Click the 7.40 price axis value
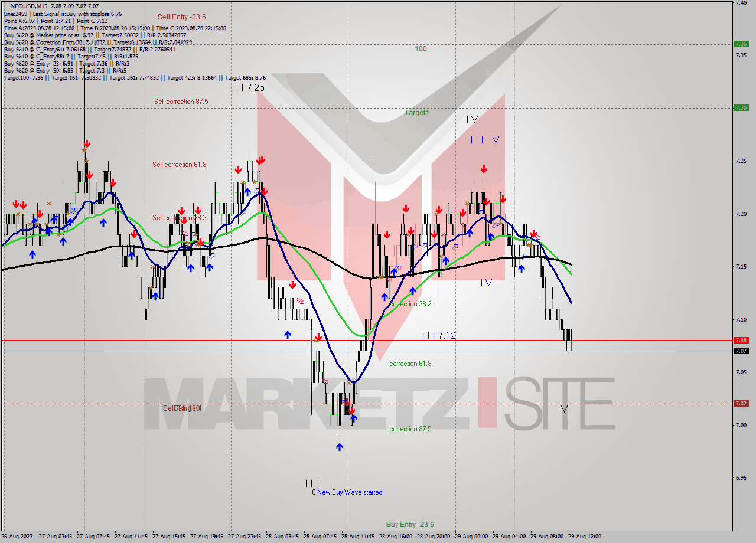Image resolution: width=756 pixels, height=543 pixels. pos(741,3)
